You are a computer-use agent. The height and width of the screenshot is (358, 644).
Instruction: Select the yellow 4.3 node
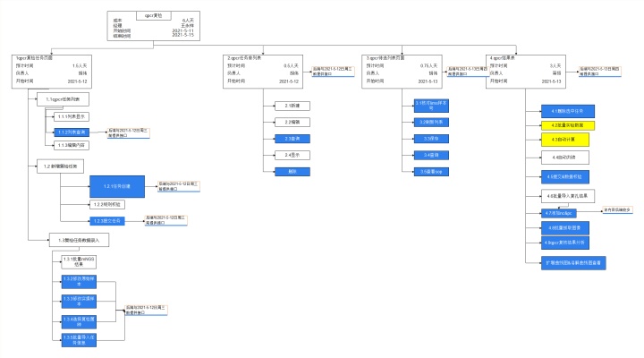coord(565,140)
